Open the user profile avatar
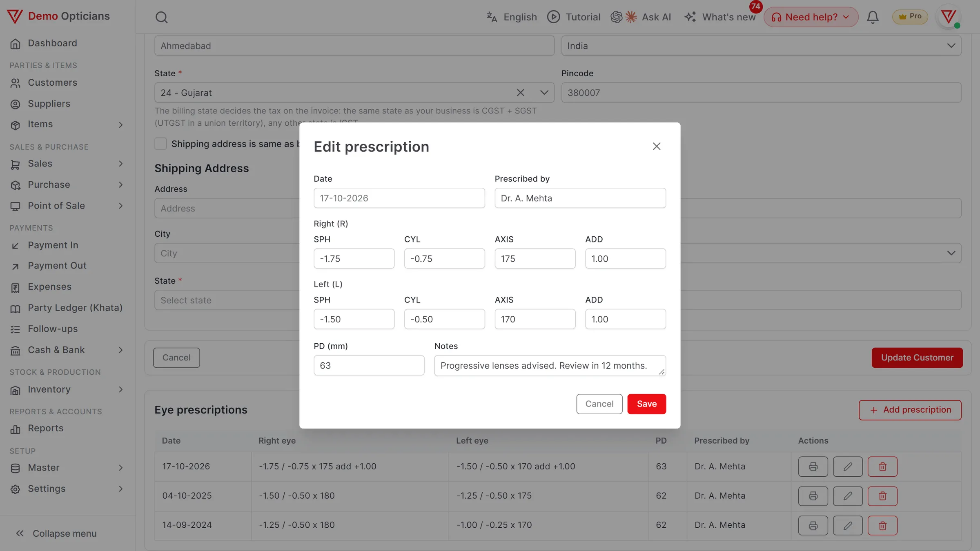This screenshot has width=980, height=551. pos(948,17)
